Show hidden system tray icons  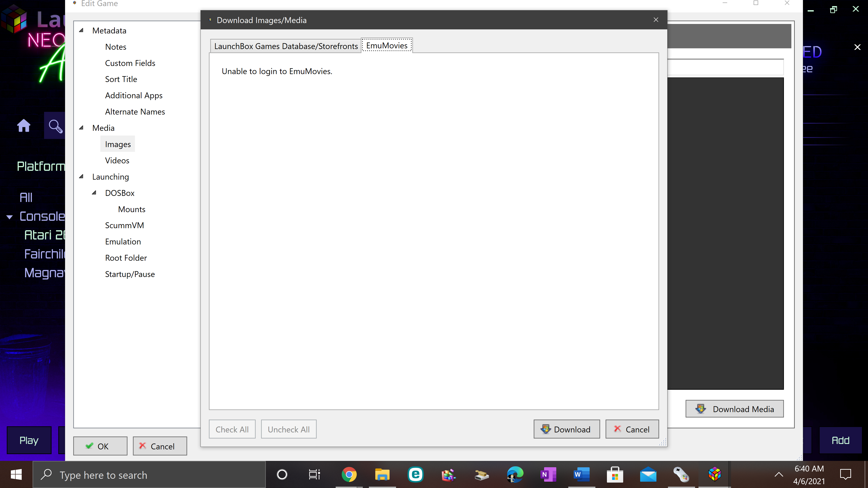(778, 474)
